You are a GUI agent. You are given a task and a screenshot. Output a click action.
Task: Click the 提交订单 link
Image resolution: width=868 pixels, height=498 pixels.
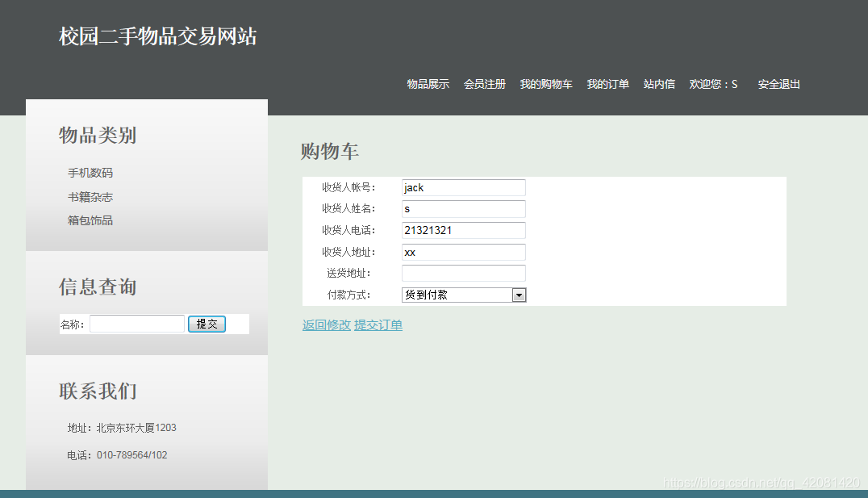[x=378, y=325]
